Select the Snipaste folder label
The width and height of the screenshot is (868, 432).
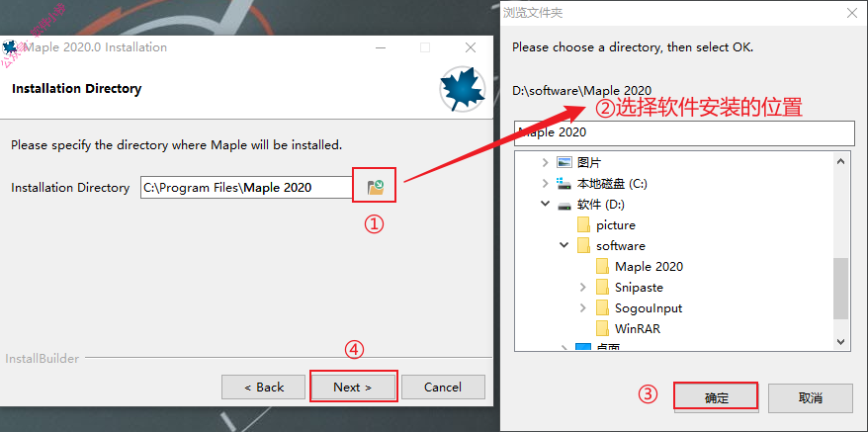(639, 287)
